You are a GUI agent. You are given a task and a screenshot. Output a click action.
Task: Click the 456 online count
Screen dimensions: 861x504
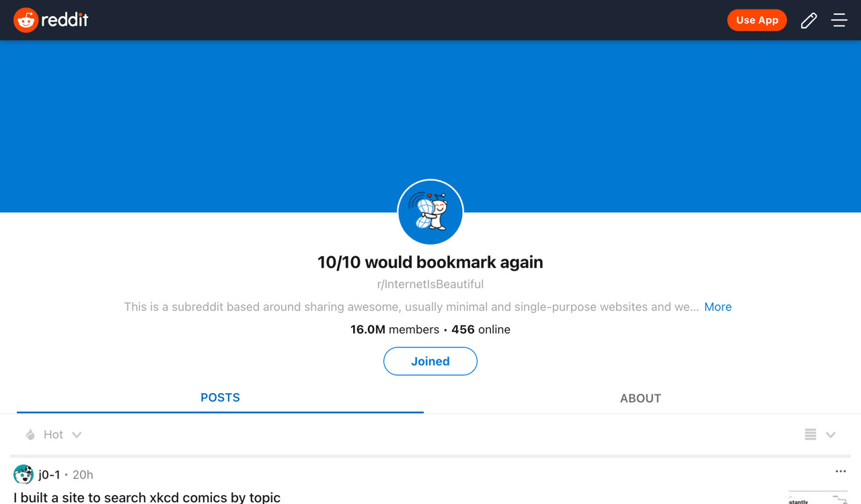[x=481, y=329]
